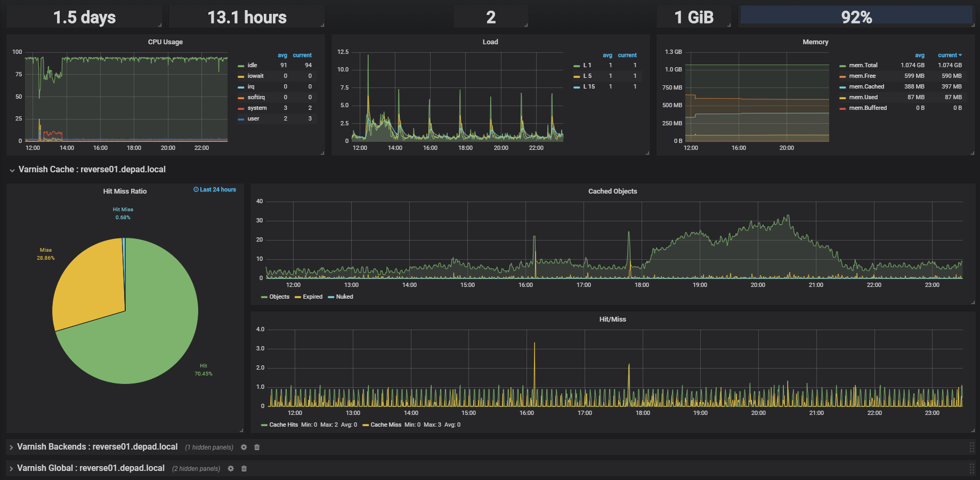Expand the Varnish Backends row chevron
Viewport: 980px width, 480px height.
[11, 447]
